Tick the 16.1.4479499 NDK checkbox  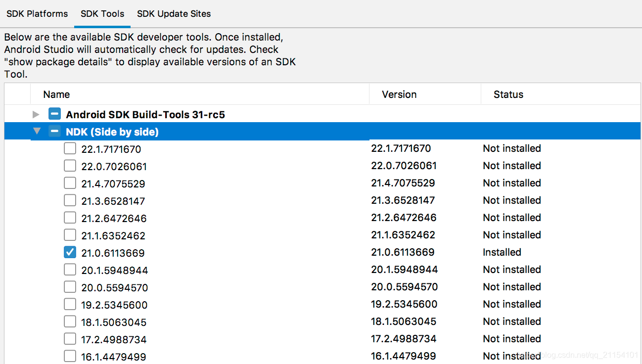pyautogui.click(x=69, y=356)
